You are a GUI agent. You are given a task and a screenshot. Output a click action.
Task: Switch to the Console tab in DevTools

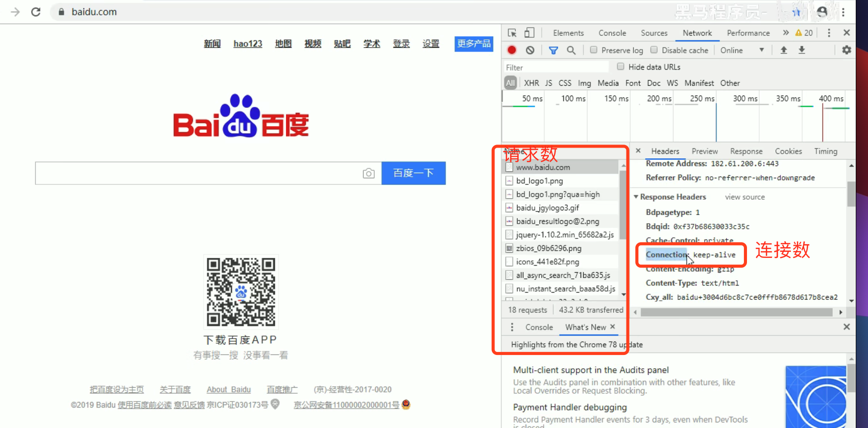coord(612,33)
